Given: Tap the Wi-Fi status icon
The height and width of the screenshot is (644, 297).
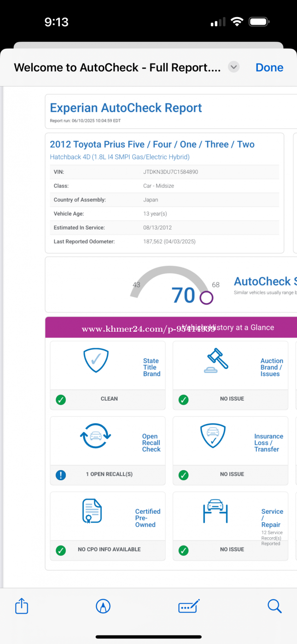Looking at the screenshot, I should [237, 22].
